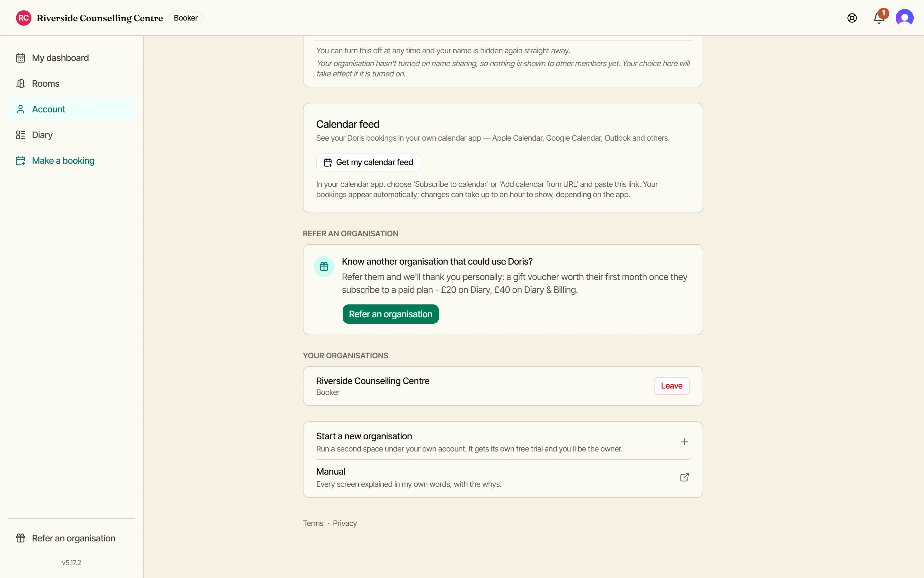Image resolution: width=924 pixels, height=578 pixels.
Task: Open the user profile avatar
Action: pos(904,18)
